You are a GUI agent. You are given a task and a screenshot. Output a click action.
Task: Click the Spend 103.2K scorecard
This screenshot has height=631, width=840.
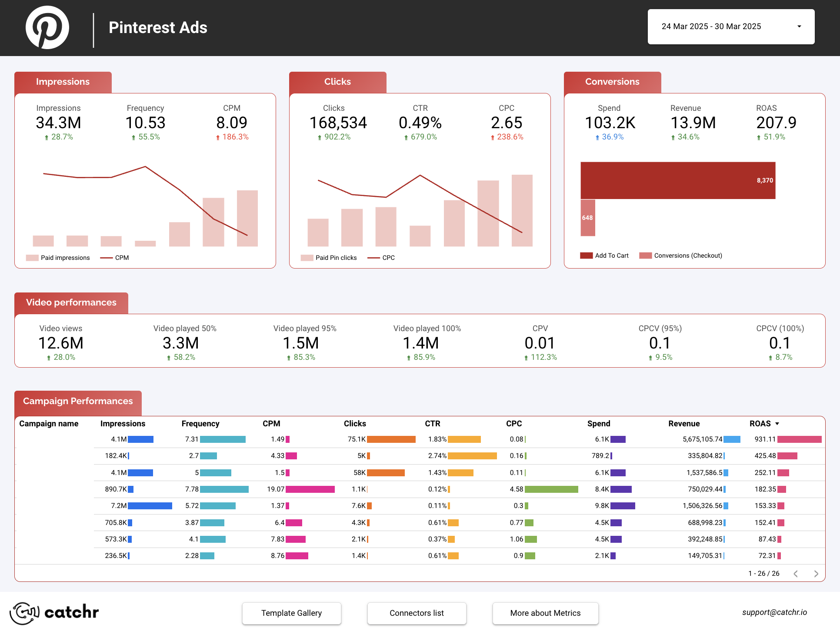coord(610,123)
